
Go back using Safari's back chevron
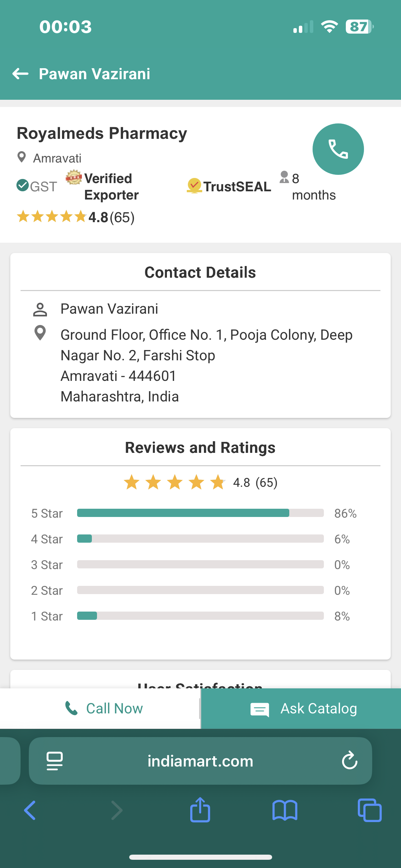click(30, 810)
